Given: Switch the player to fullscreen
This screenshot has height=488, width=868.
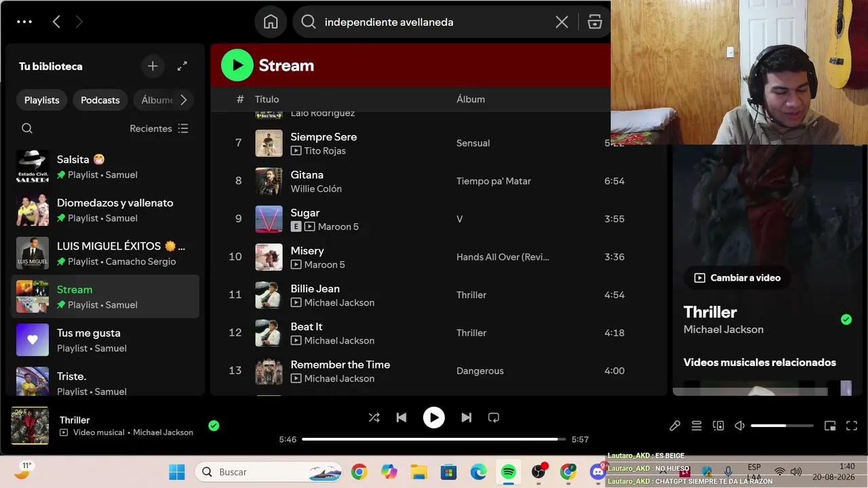Looking at the screenshot, I should tap(851, 426).
